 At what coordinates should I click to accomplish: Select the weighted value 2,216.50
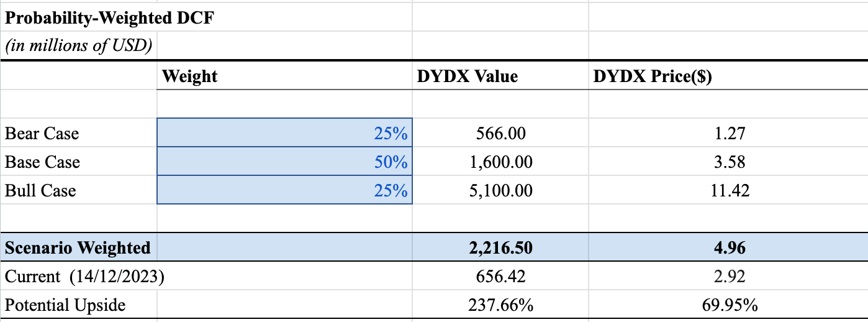click(500, 247)
